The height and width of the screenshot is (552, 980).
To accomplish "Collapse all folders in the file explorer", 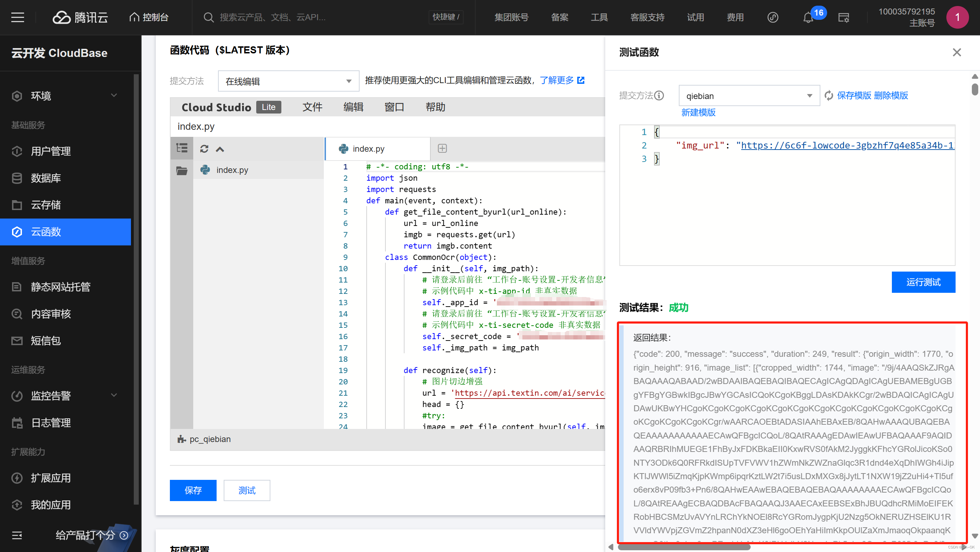I will 220,149.
